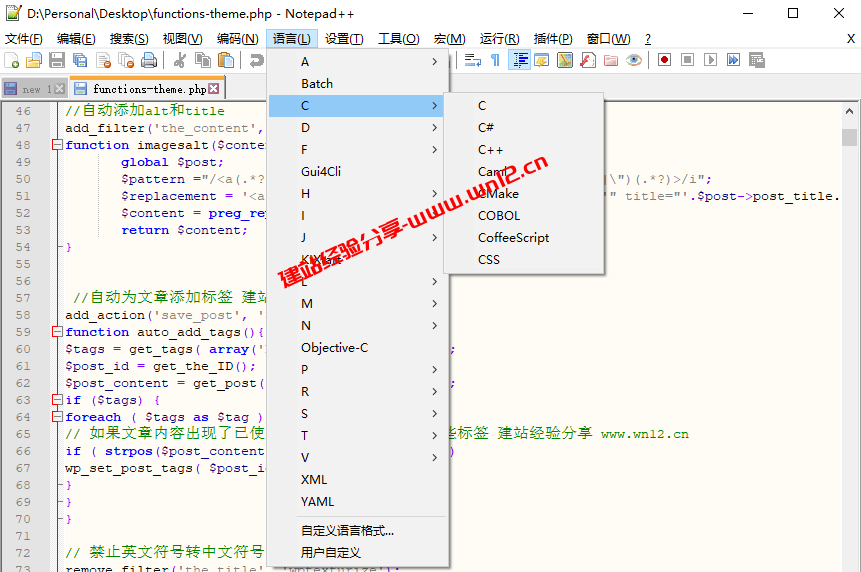Click the vertical scrollbar up arrow
This screenshot has width=861, height=572.
click(849, 111)
